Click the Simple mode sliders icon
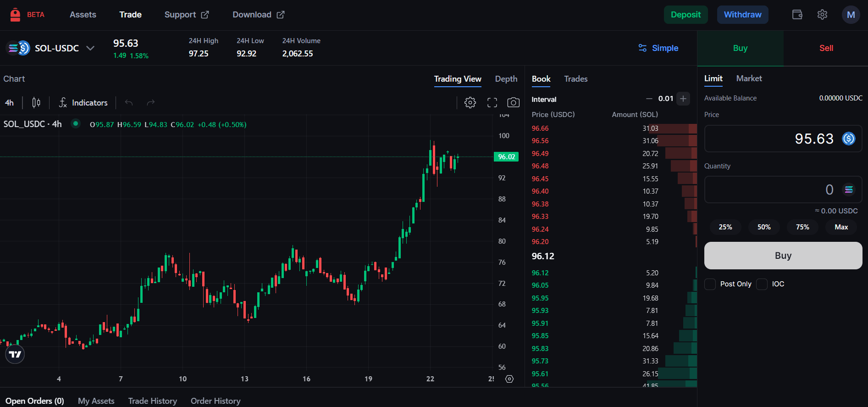This screenshot has height=407, width=868. pyautogui.click(x=642, y=48)
